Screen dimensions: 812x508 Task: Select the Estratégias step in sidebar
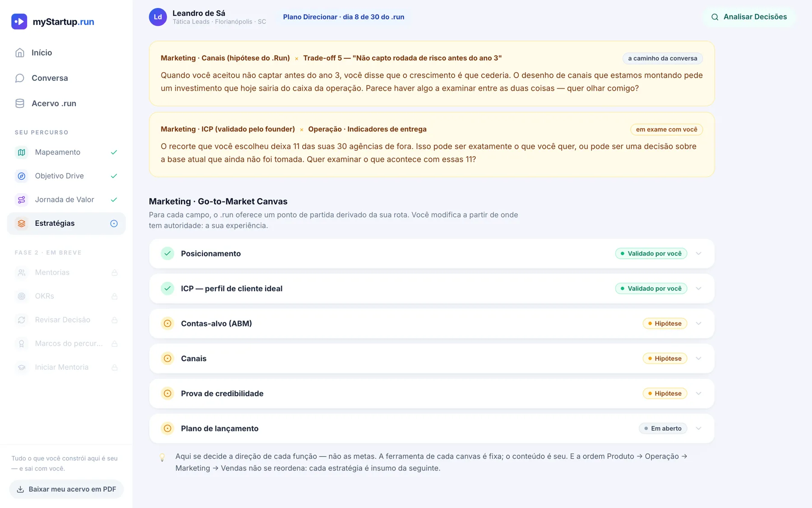pyautogui.click(x=66, y=224)
